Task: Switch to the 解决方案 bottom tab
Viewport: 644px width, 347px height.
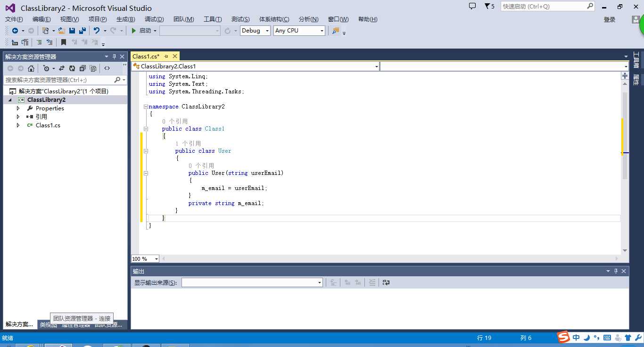Action: tap(20, 324)
